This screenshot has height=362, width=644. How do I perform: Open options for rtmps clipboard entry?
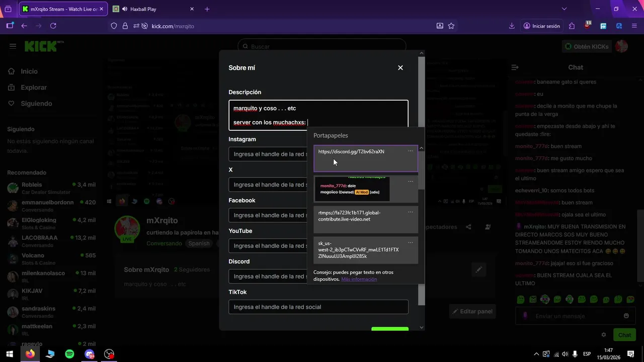(411, 212)
